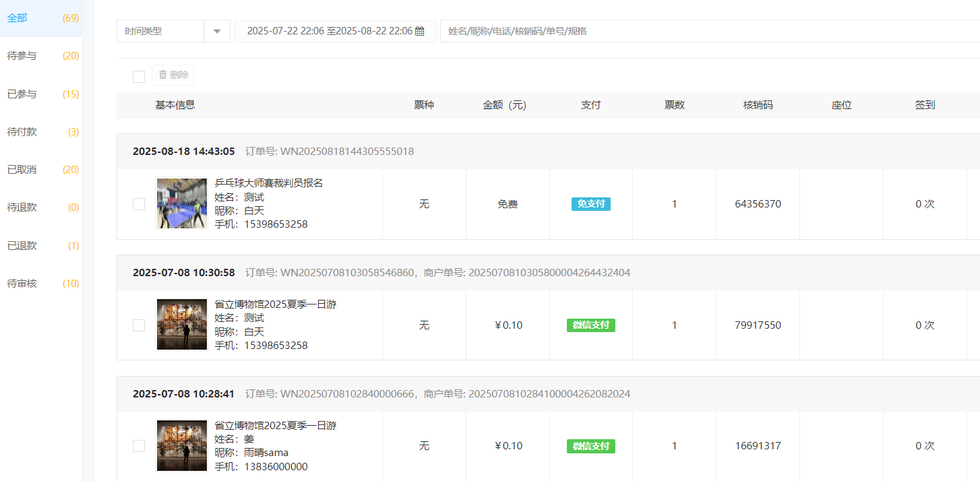Select the 全部 (69) filter tab

click(x=41, y=18)
